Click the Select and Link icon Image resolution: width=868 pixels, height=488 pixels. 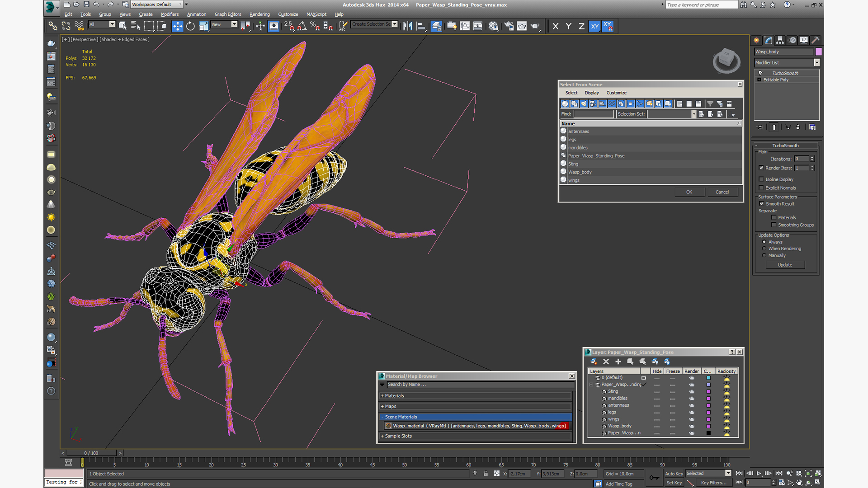(52, 26)
